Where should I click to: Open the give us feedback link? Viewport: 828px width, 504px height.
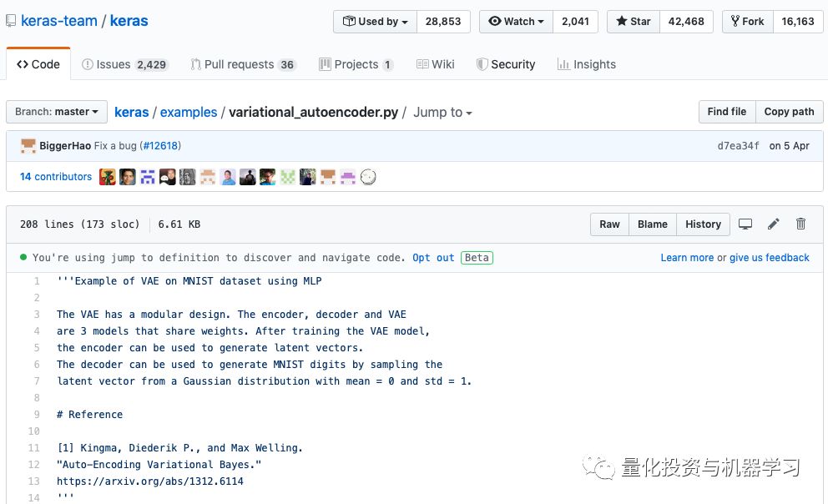pyautogui.click(x=770, y=258)
